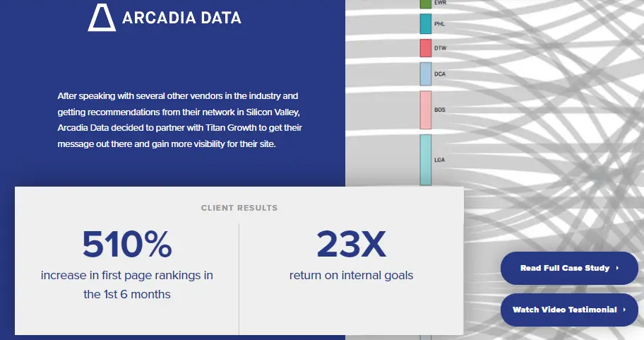
Task: Click the ARCADIA DATA title text
Action: tap(181, 18)
